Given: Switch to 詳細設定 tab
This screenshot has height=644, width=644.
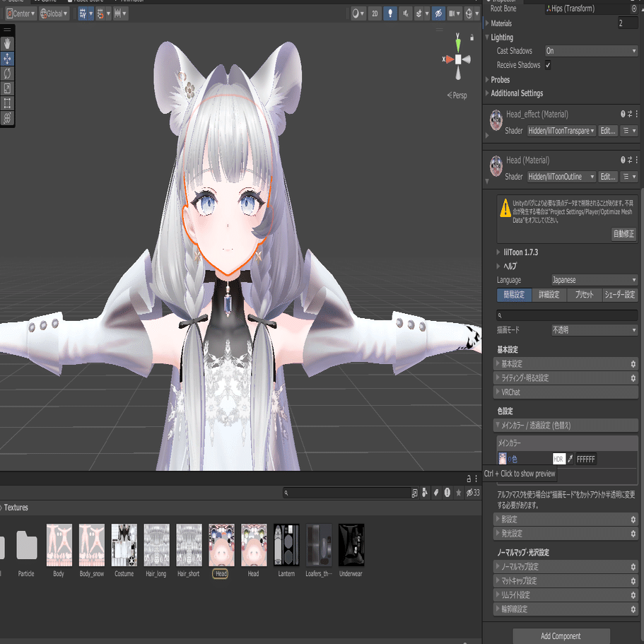Looking at the screenshot, I should point(549,295).
